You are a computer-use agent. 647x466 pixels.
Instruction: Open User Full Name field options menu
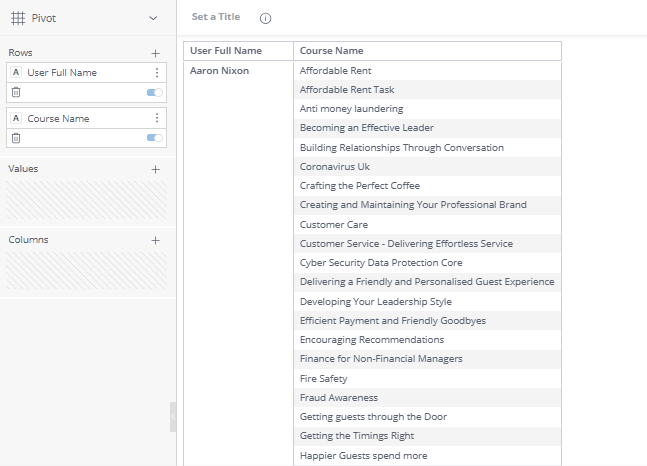click(156, 73)
